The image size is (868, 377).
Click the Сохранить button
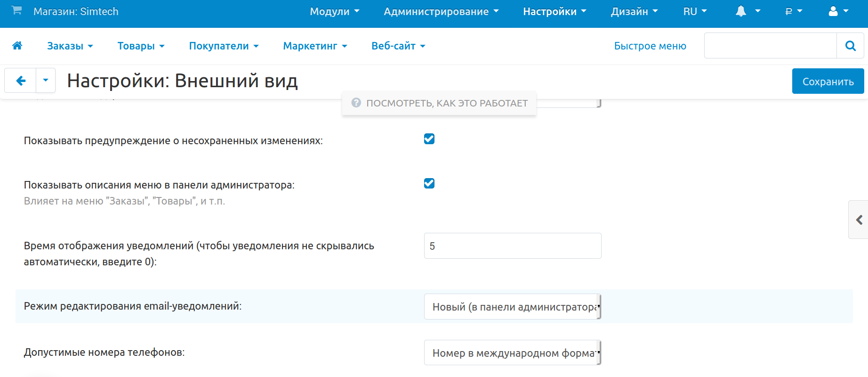[x=828, y=82]
